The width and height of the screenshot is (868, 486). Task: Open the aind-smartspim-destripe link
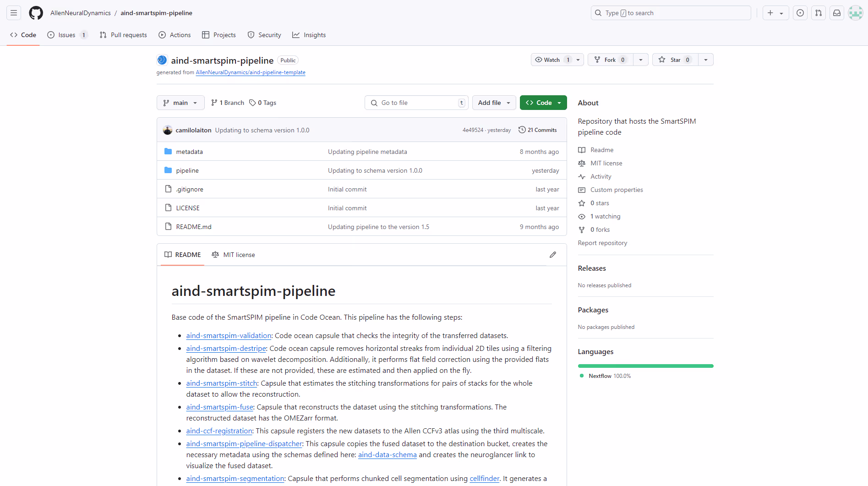click(x=226, y=349)
